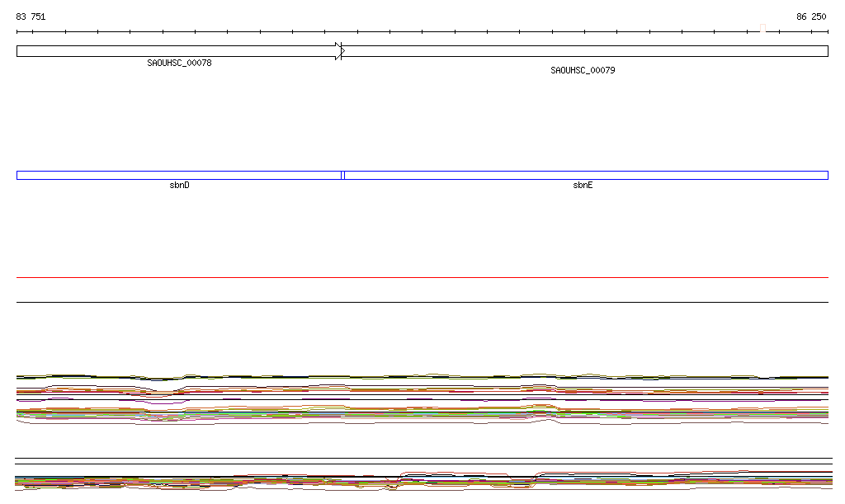Click the SAOUHSC_00078 gene bar
Viewport: 845px width, 504px height.
[x=175, y=51]
